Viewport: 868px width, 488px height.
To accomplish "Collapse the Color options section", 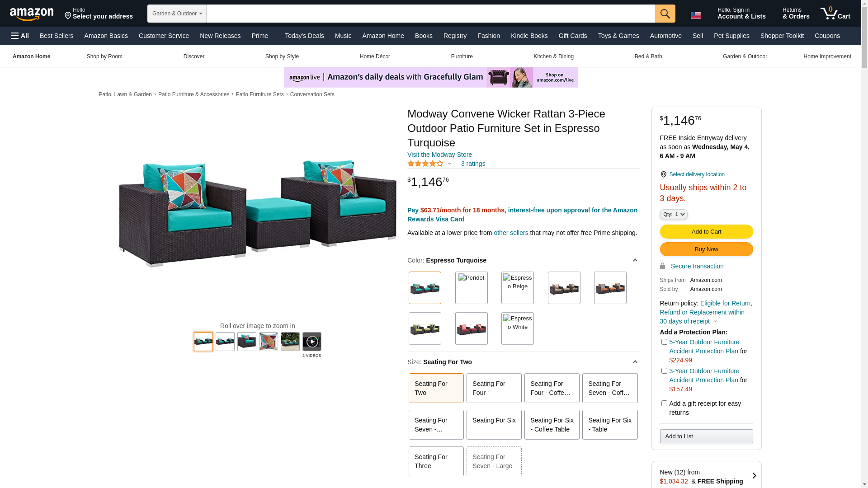I will [x=635, y=261].
